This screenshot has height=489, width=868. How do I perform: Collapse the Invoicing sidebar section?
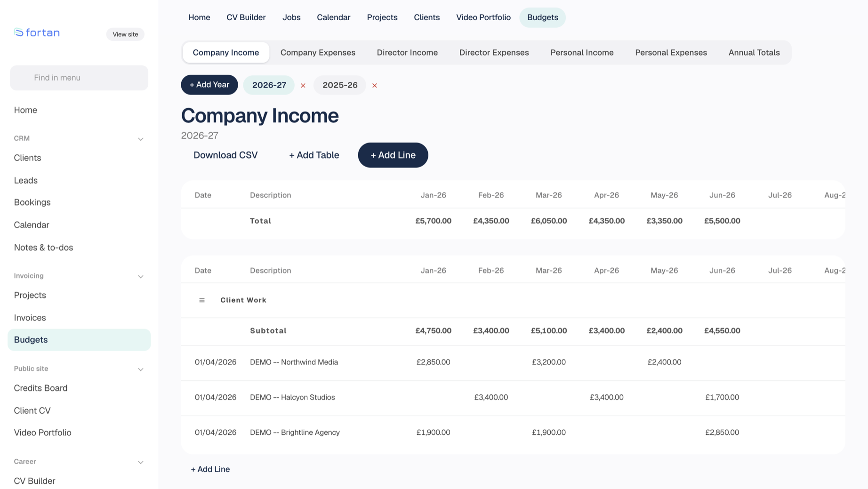[x=140, y=276]
